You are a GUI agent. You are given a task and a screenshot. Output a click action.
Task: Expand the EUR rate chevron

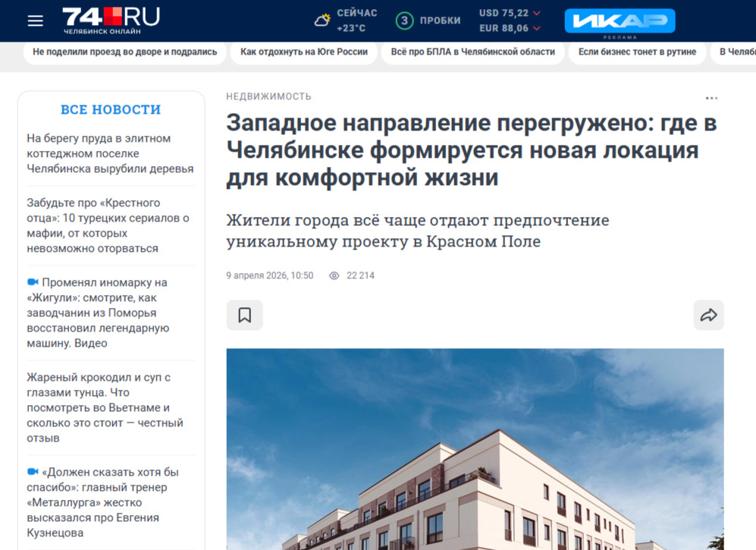pyautogui.click(x=537, y=29)
